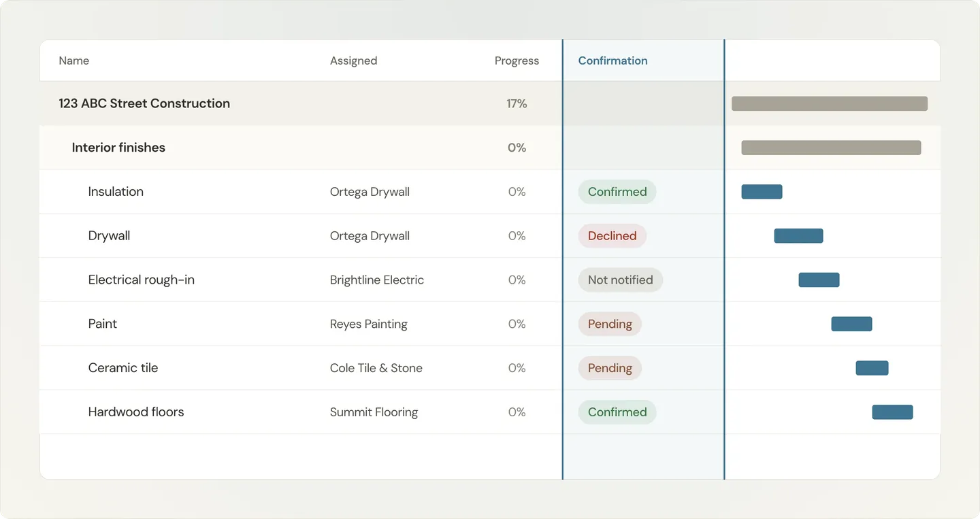Click the 17% project progress value
The image size is (980, 519).
pos(517,103)
